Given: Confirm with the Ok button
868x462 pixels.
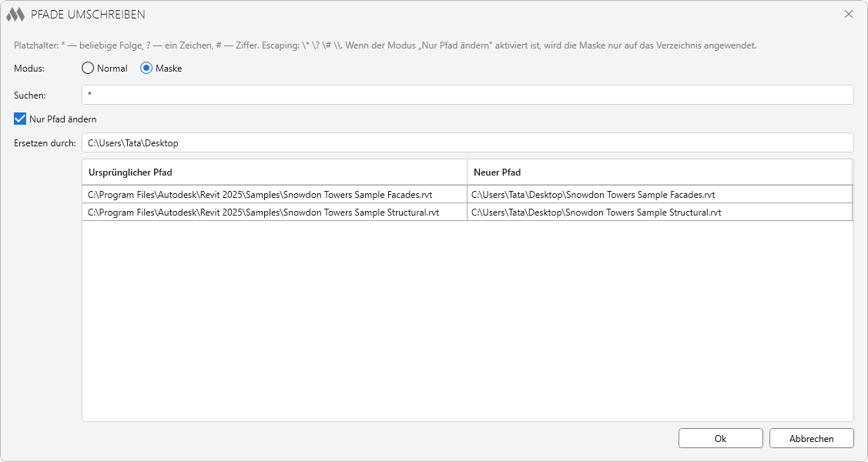Looking at the screenshot, I should (x=720, y=438).
